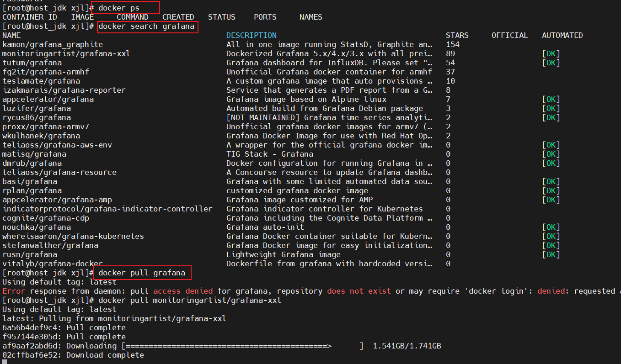Select indicatorprotocol/grafana-indicator-controller image name

[107, 209]
